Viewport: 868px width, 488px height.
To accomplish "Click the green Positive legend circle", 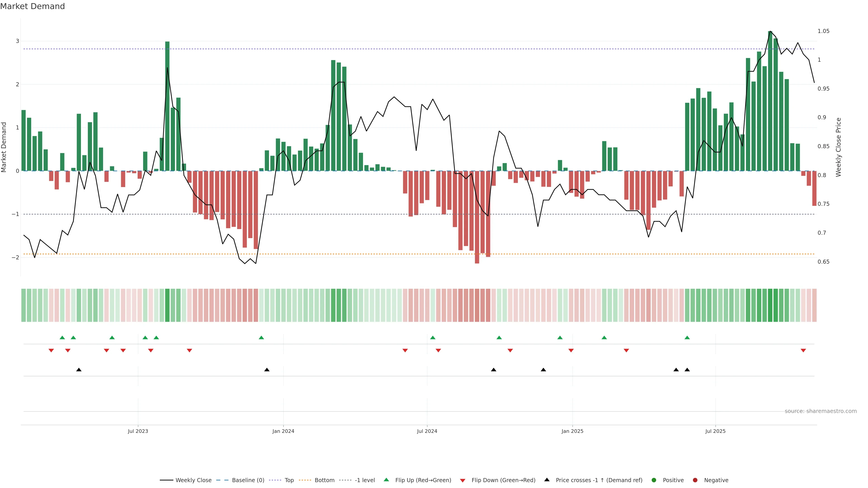I will tap(654, 480).
